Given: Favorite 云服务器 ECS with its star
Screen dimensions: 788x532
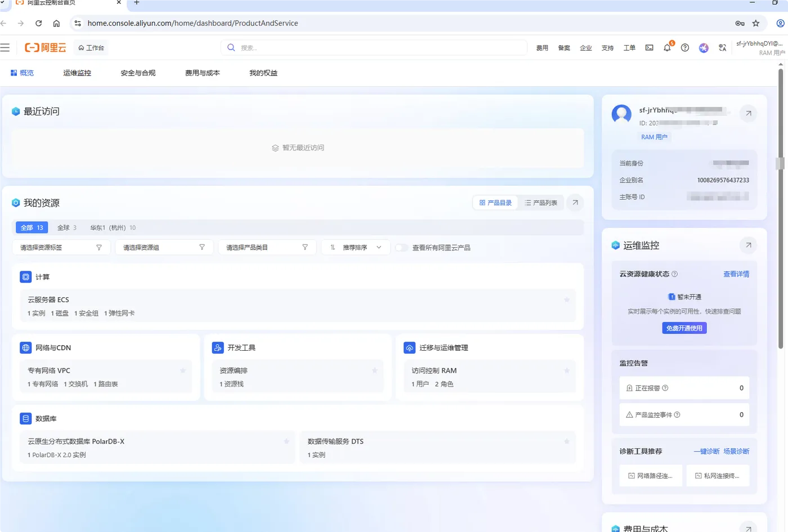Looking at the screenshot, I should pyautogui.click(x=567, y=299).
